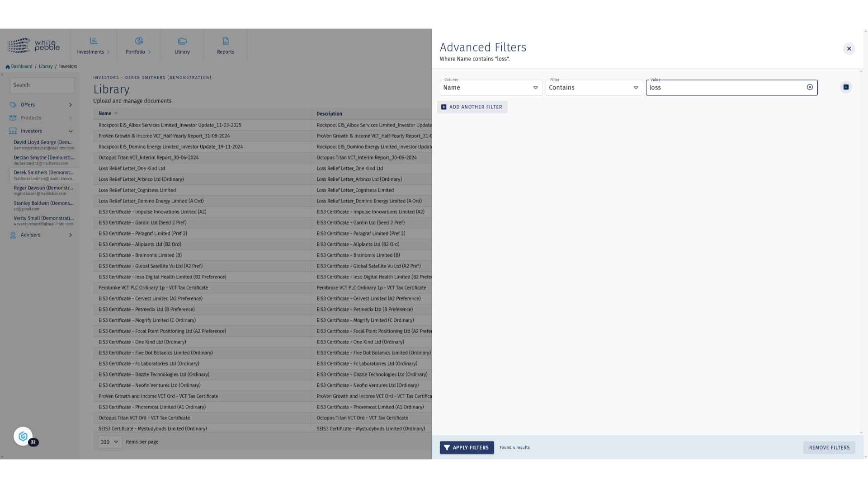This screenshot has height=488, width=868.
Task: Open the Column Name dropdown
Action: [491, 88]
